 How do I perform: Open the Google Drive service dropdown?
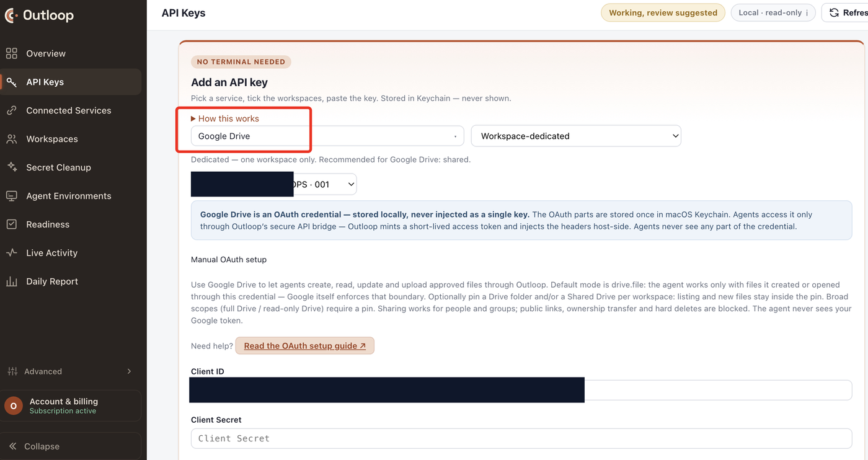(327, 136)
